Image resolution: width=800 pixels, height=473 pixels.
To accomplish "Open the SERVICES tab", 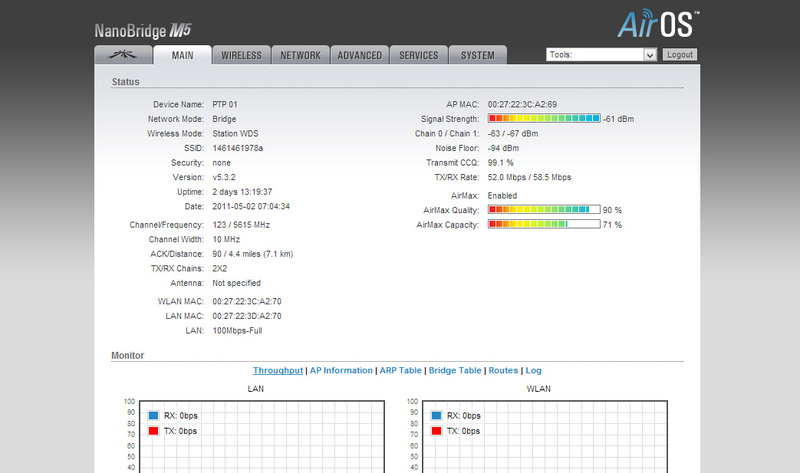I will tap(418, 55).
